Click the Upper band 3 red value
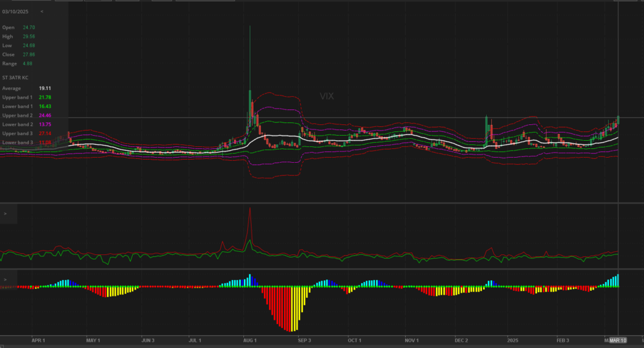The image size is (644, 348). click(x=45, y=134)
